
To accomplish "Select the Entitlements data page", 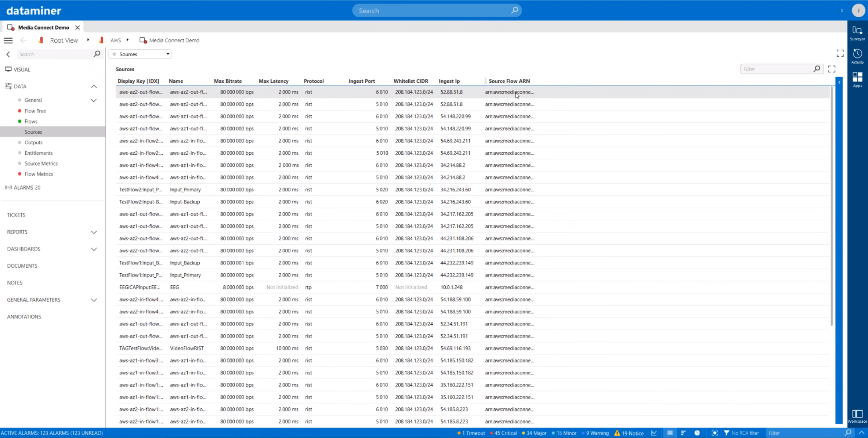I will click(38, 153).
